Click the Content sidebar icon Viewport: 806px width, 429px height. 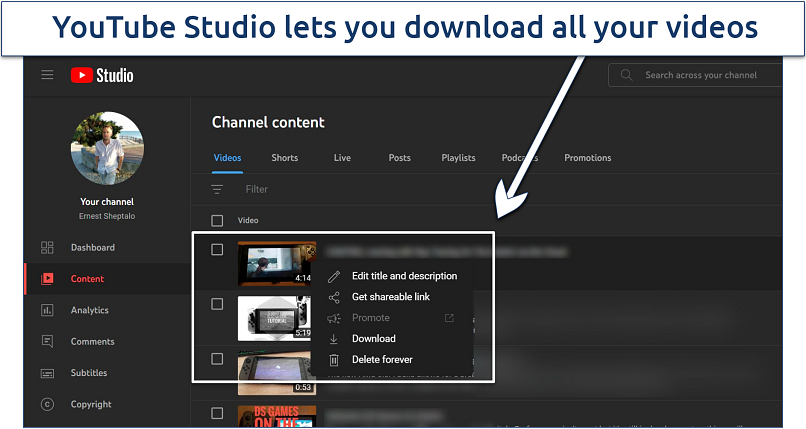pos(47,279)
